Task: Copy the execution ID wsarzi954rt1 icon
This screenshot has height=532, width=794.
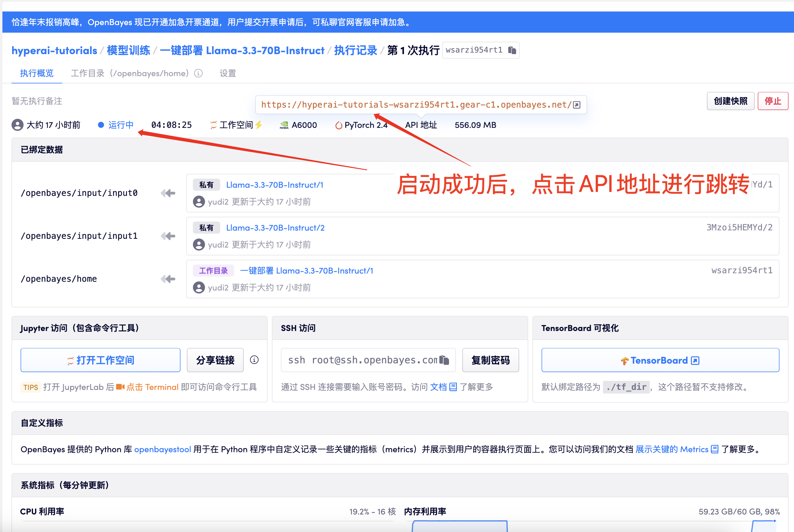Action: tap(512, 50)
